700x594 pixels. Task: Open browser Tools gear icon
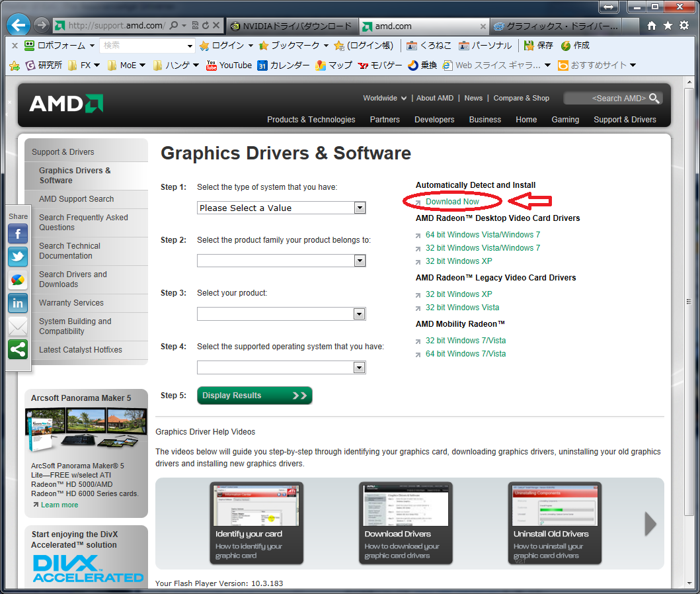coord(684,25)
